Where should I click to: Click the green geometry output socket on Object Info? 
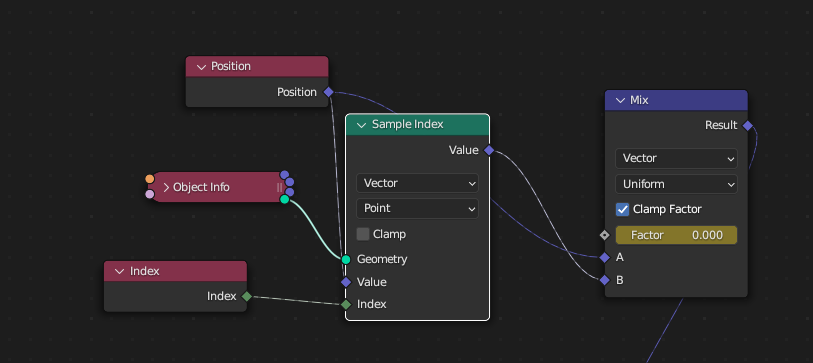click(x=284, y=199)
